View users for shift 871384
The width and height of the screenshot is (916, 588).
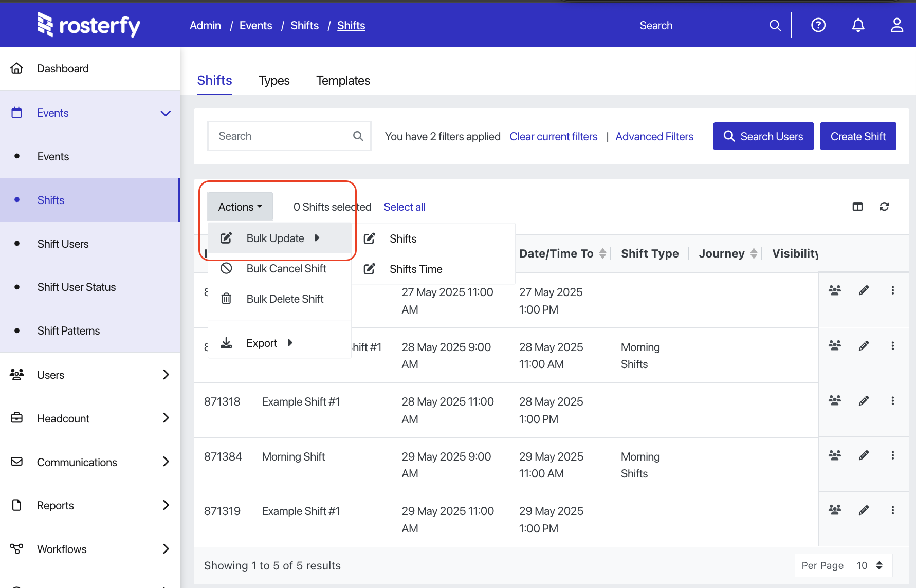click(835, 455)
